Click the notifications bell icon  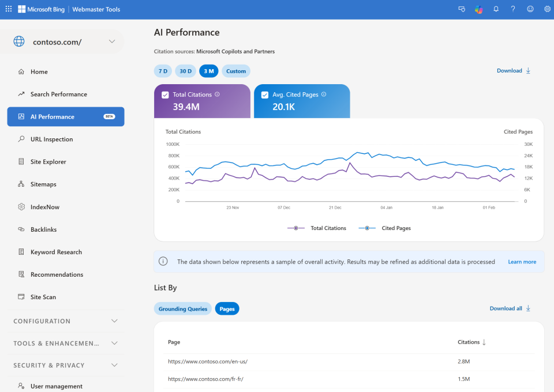(496, 9)
